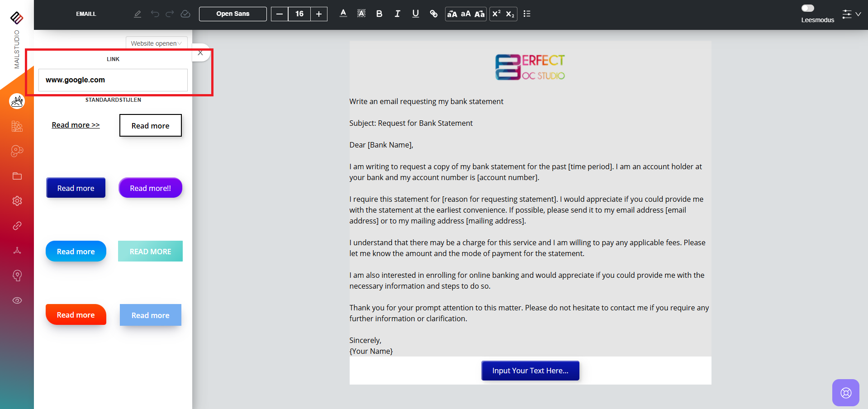Open the gear settings in sidebar

tap(17, 201)
